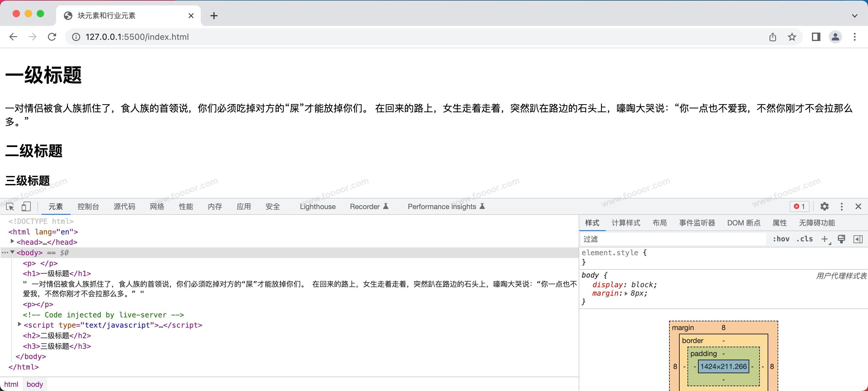
Task: Expand the head element node
Action: [12, 242]
